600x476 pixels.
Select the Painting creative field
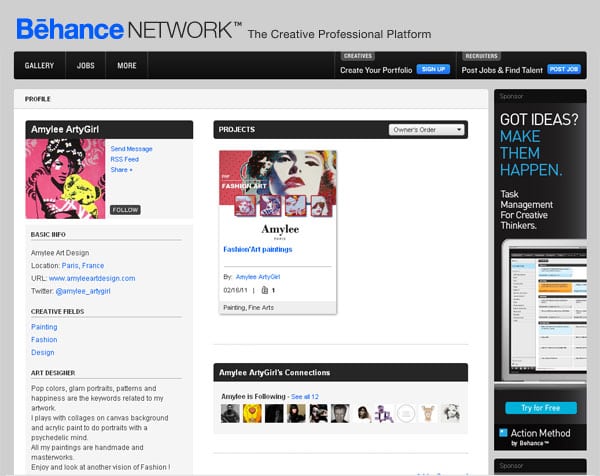point(44,327)
